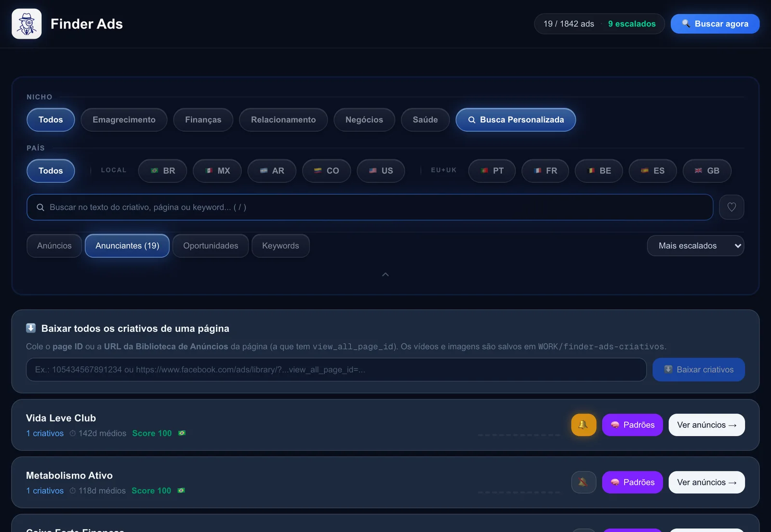Toggle the muted bell for Metabolismo Ativo
Screen dimensions: 771x532
[x=584, y=482]
